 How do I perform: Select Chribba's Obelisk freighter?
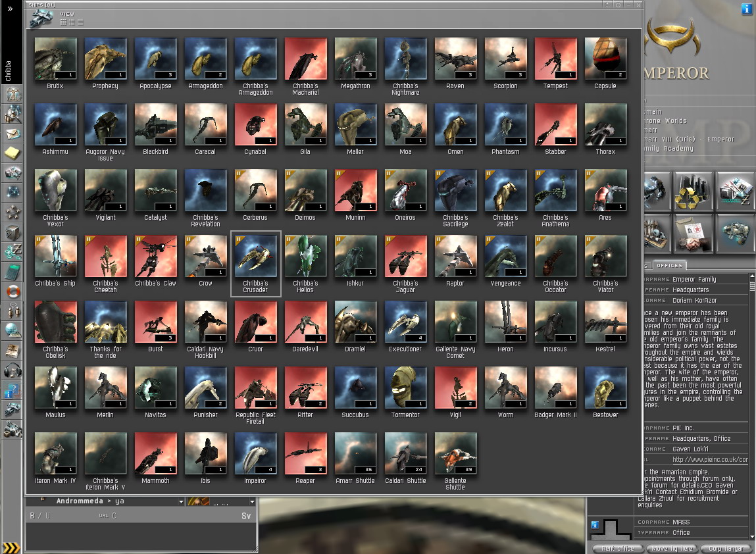click(x=55, y=322)
